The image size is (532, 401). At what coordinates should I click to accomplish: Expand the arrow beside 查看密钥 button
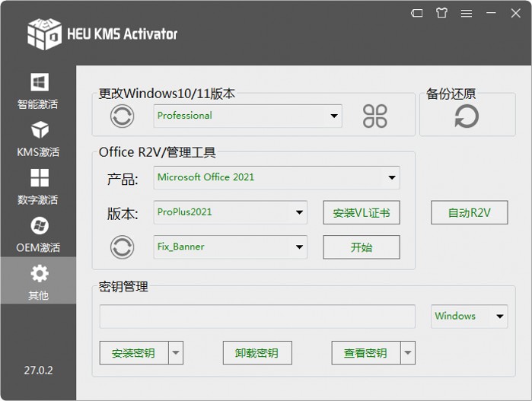(x=408, y=353)
